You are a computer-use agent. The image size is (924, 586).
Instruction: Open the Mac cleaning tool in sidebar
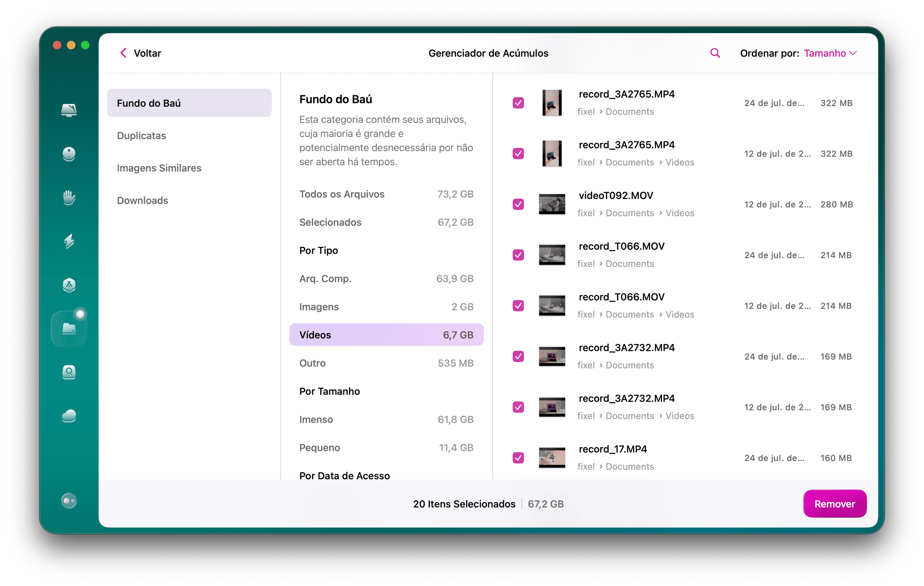[x=69, y=111]
